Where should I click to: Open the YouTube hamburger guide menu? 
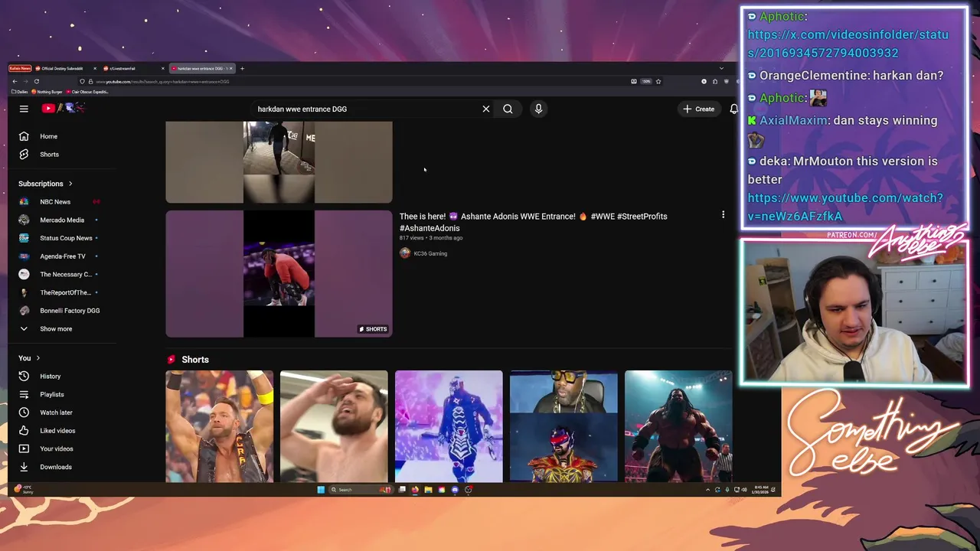point(24,109)
